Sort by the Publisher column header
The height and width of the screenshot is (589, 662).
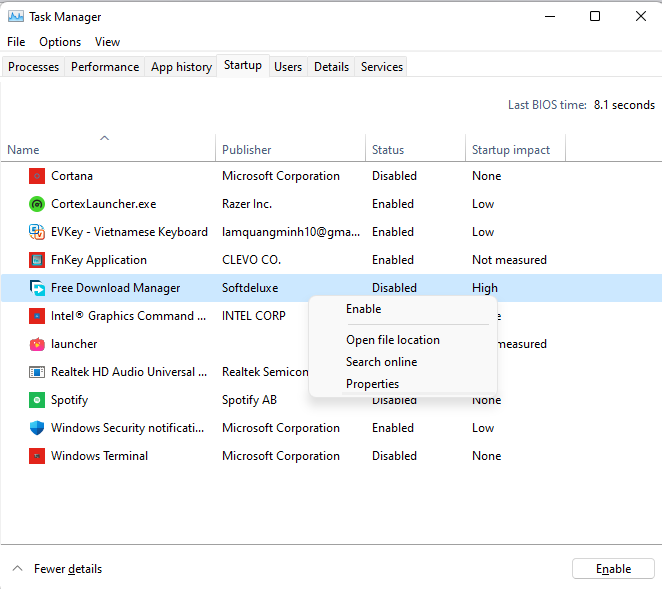click(290, 148)
